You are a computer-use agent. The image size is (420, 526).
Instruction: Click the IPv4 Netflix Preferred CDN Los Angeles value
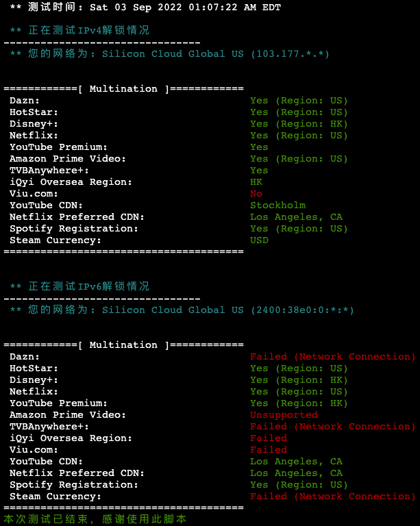click(x=296, y=217)
